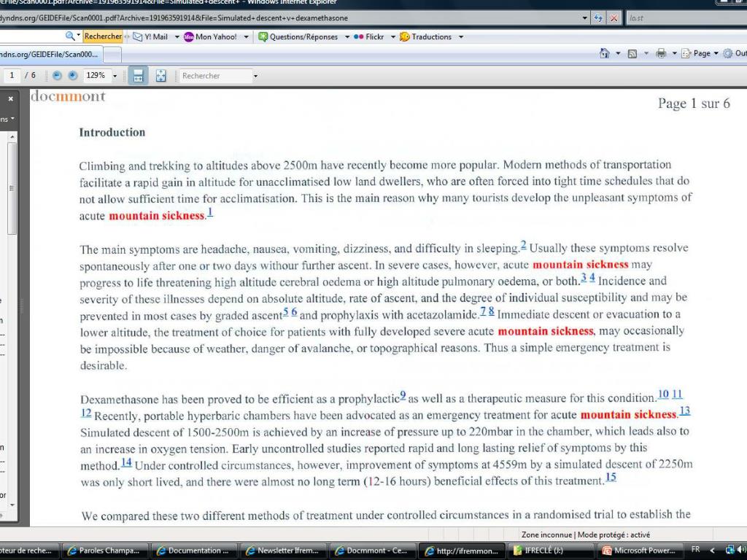Open a new blank browser tab
Image resolution: width=747 pixels, height=560 pixels.
point(112,55)
